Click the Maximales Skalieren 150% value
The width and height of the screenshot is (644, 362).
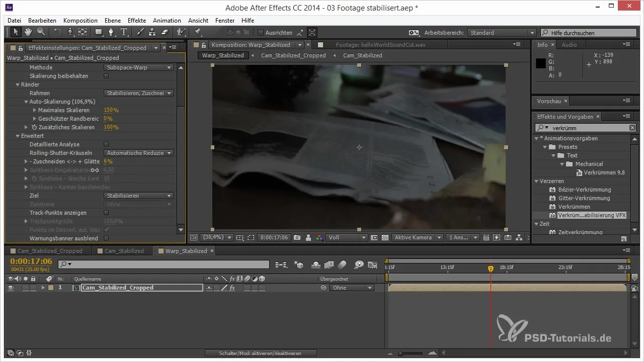[111, 110]
